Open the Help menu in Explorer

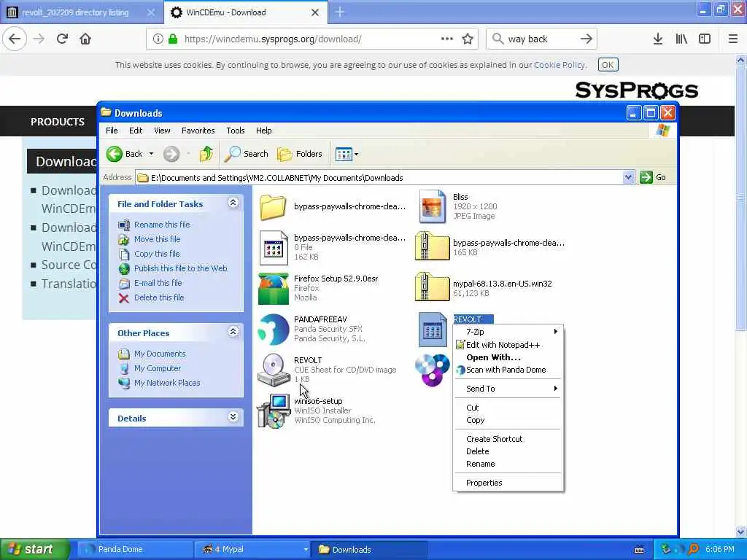[263, 131]
